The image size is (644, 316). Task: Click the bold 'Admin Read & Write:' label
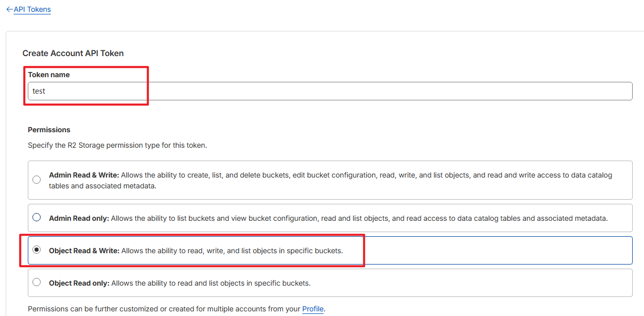point(84,175)
